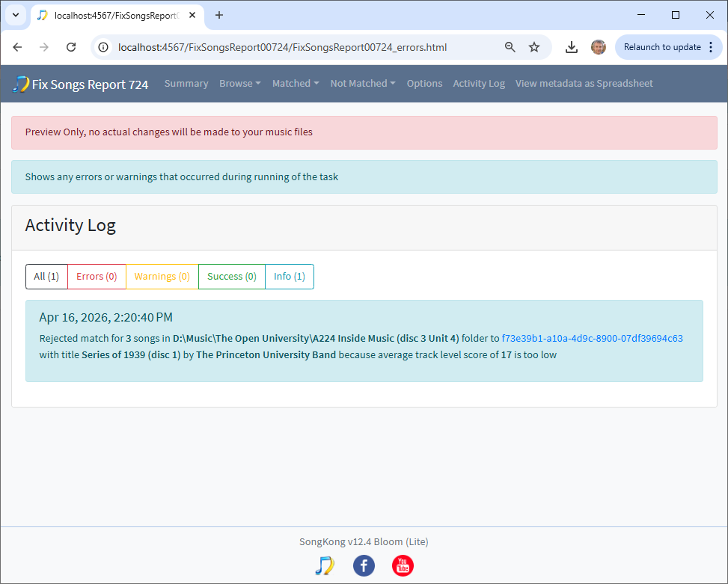The width and height of the screenshot is (728, 584).
Task: Open the Facebook icon link in footer
Action: pyautogui.click(x=364, y=565)
